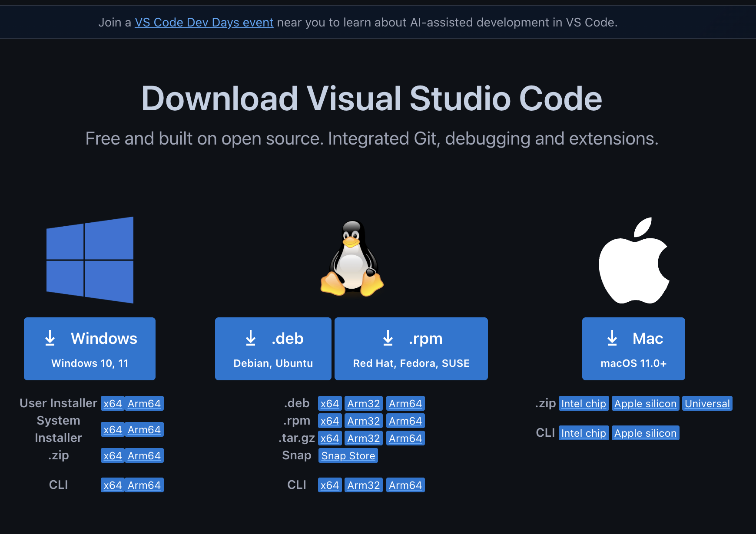Click the 'System Installer' row label
756x534 pixels.
point(58,429)
